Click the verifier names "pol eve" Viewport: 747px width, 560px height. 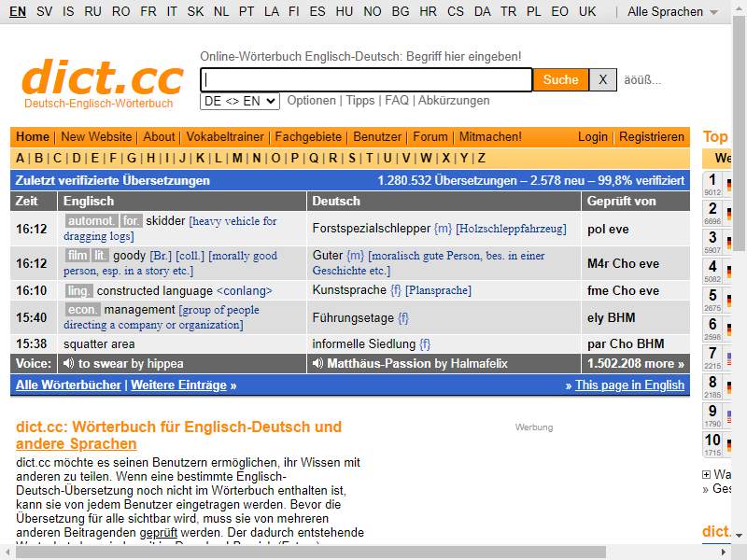coord(608,229)
